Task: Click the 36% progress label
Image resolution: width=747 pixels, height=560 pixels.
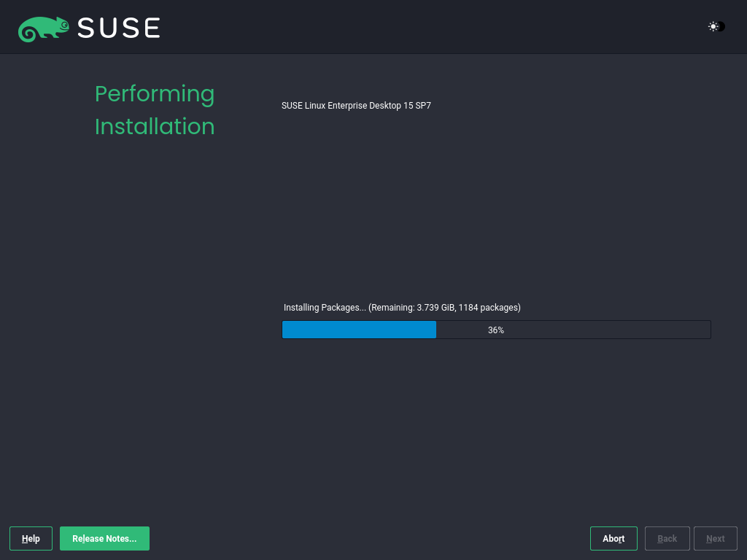Action: pos(496,330)
